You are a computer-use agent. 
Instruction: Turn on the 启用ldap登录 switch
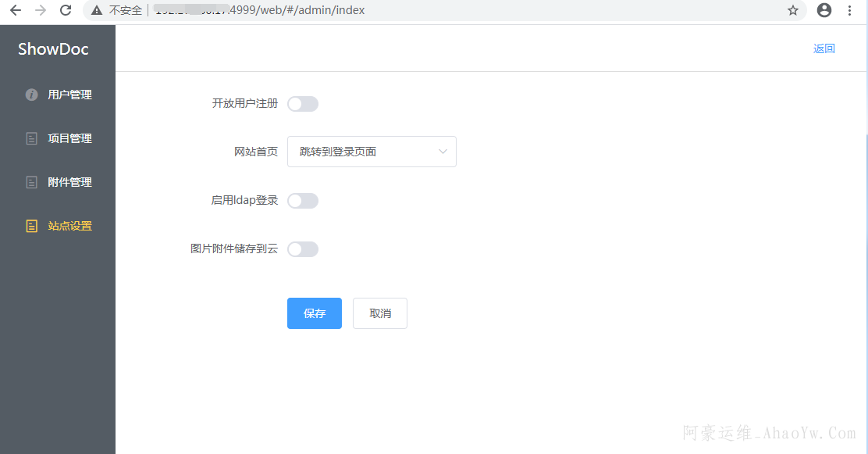[x=303, y=201]
